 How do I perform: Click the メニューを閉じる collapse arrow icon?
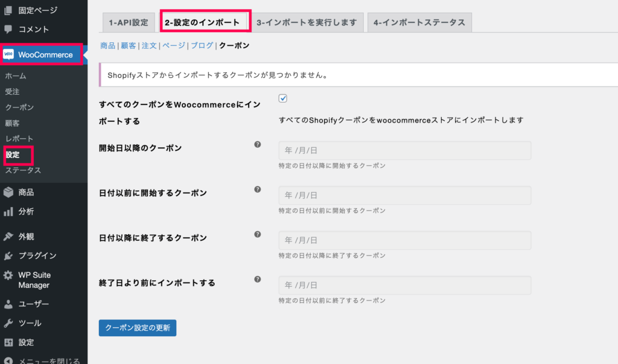[x=8, y=361]
